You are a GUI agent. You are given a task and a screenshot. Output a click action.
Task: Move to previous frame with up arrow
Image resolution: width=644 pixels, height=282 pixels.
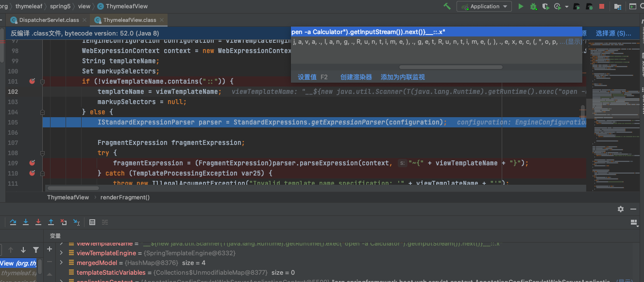pos(10,250)
